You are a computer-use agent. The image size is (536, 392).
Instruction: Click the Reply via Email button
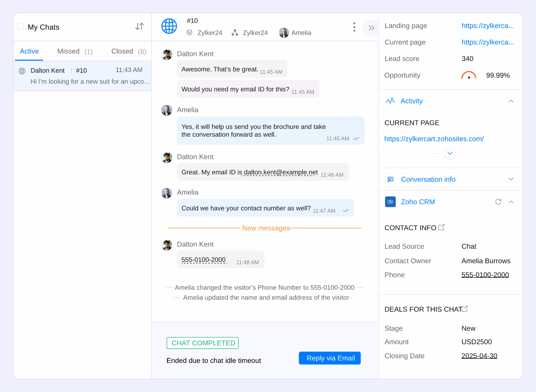click(x=330, y=358)
